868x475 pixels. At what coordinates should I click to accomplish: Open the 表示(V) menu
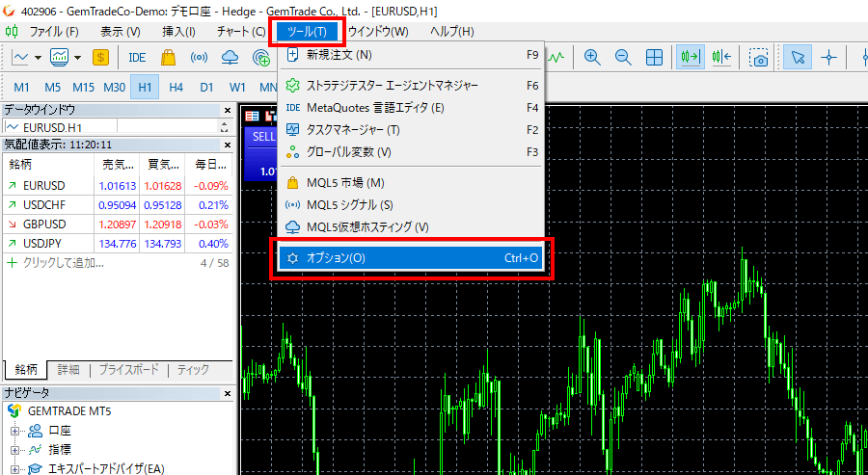[121, 32]
